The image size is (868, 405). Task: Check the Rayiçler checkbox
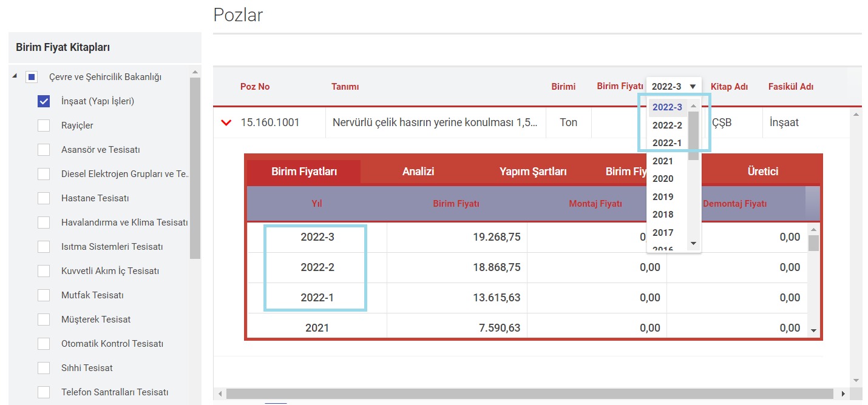click(44, 126)
